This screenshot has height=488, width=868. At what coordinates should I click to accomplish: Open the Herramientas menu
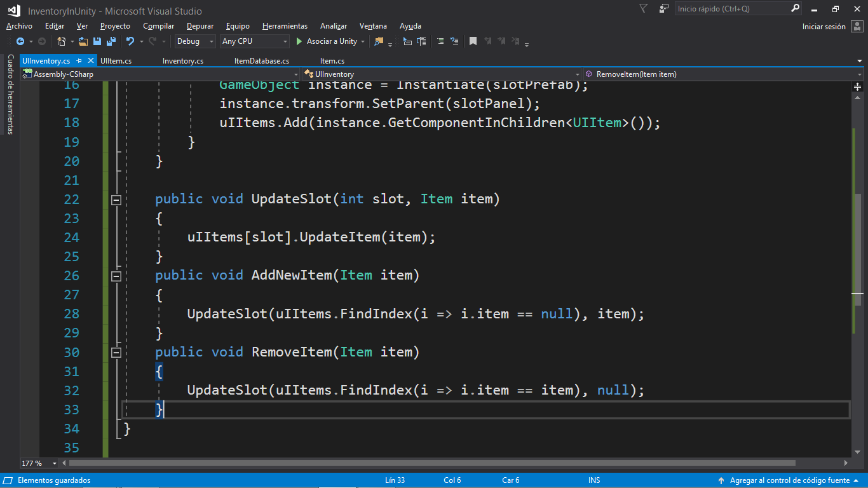[285, 26]
